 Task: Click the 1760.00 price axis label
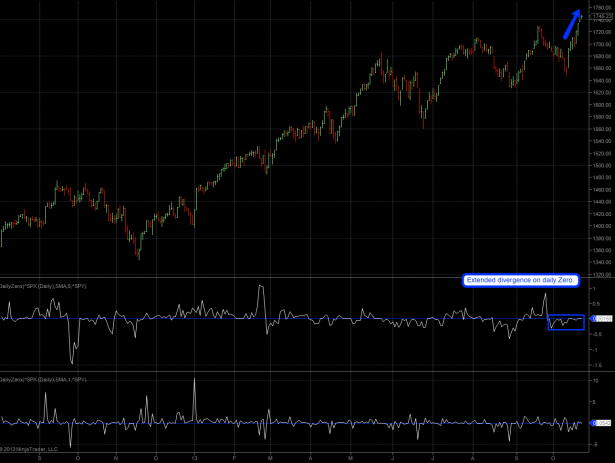(x=602, y=8)
